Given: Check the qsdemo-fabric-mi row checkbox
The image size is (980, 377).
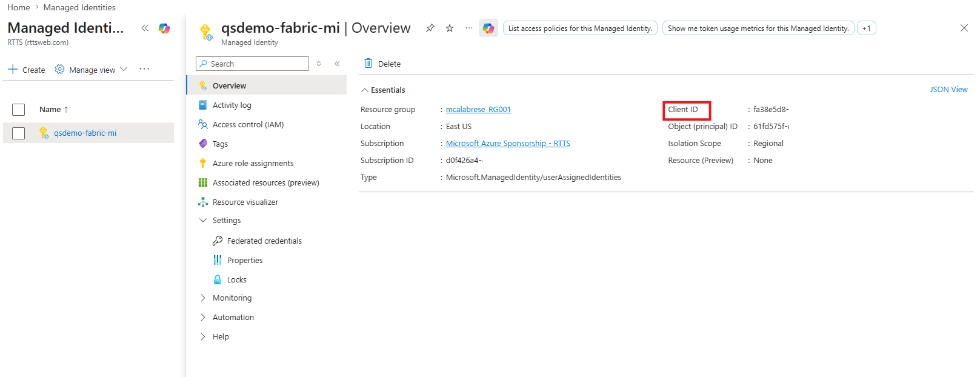Looking at the screenshot, I should coord(19,133).
